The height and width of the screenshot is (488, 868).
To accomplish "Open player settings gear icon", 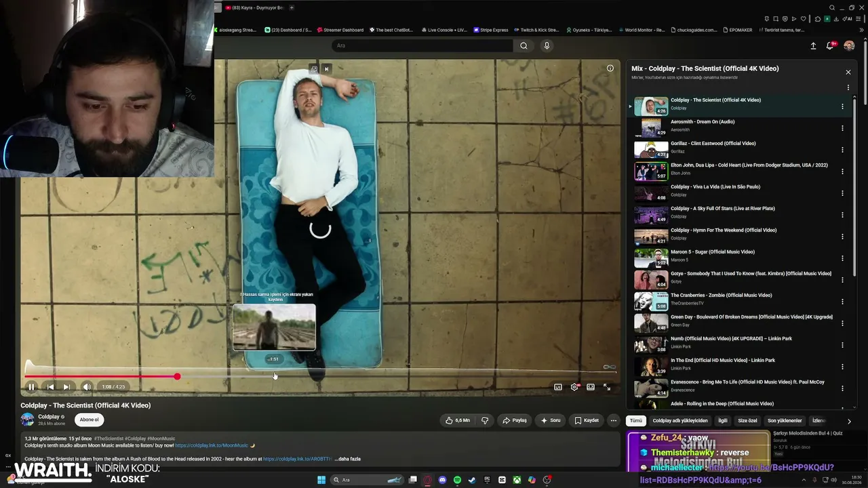I will coord(574,387).
